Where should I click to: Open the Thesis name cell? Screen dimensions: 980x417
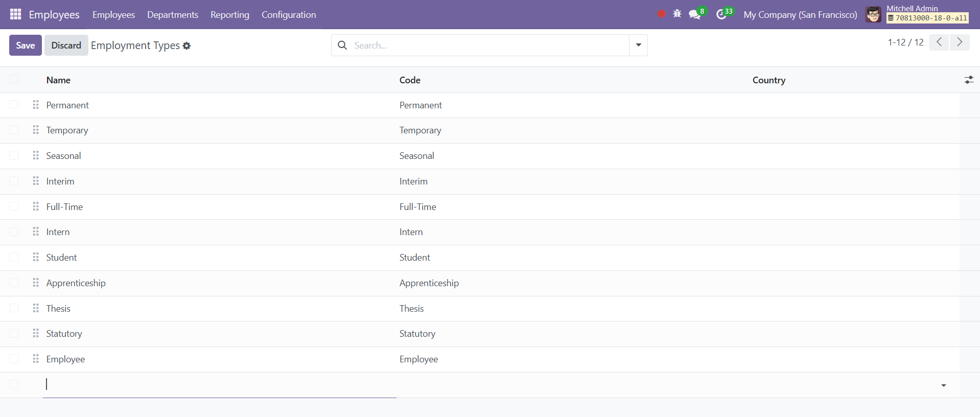[x=220, y=309]
